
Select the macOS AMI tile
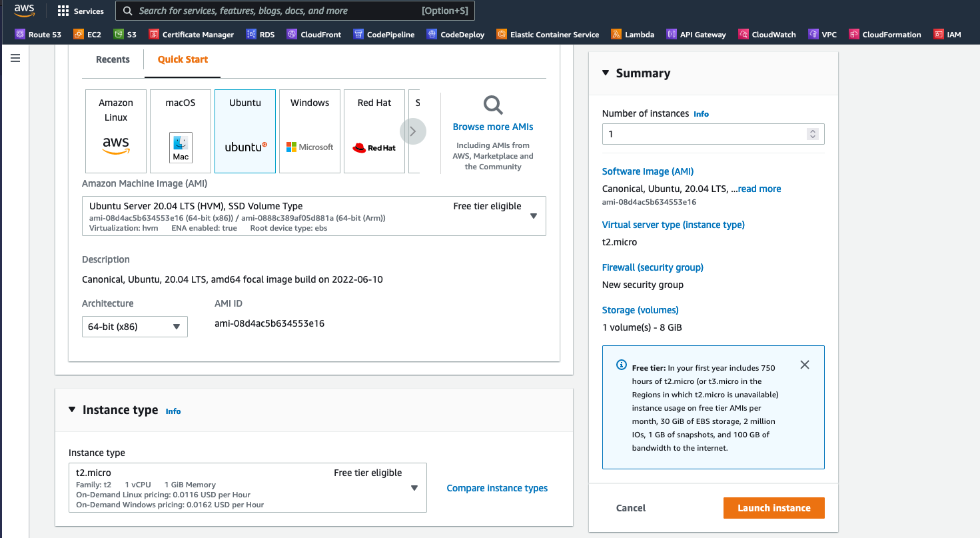(x=181, y=131)
